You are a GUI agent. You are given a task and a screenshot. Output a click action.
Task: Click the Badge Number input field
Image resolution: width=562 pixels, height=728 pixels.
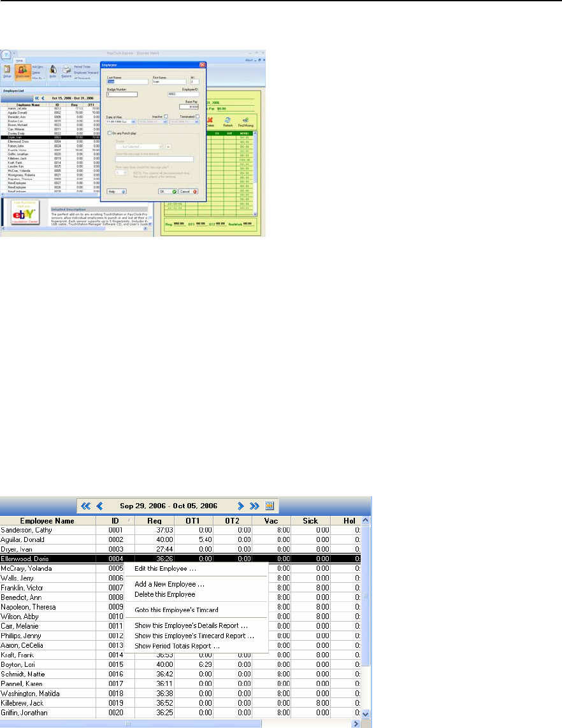[122, 94]
